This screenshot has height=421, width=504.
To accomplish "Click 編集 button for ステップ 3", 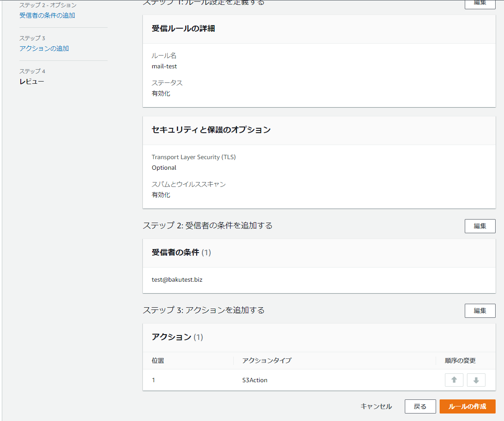I will click(x=480, y=310).
